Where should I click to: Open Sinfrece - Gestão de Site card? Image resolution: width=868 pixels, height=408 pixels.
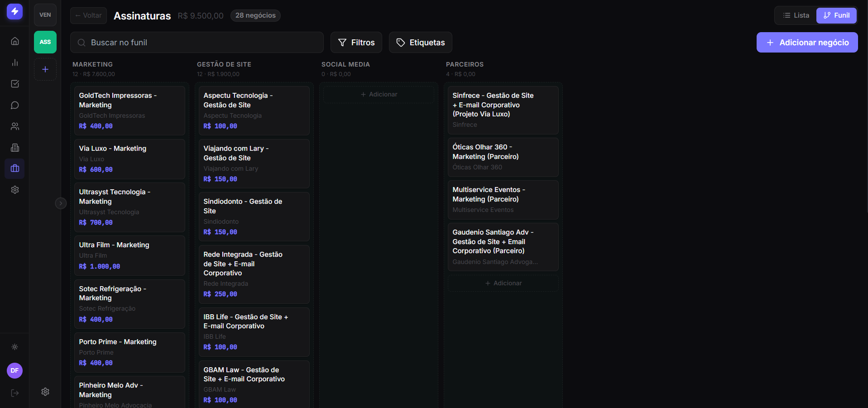(x=503, y=110)
